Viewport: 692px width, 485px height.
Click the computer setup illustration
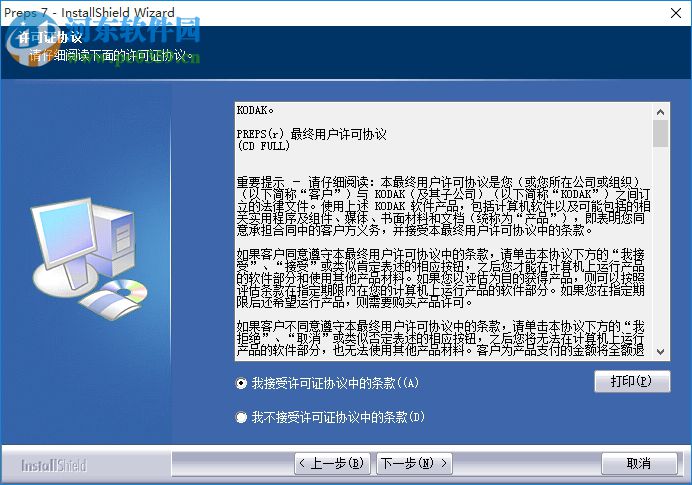coord(90,259)
